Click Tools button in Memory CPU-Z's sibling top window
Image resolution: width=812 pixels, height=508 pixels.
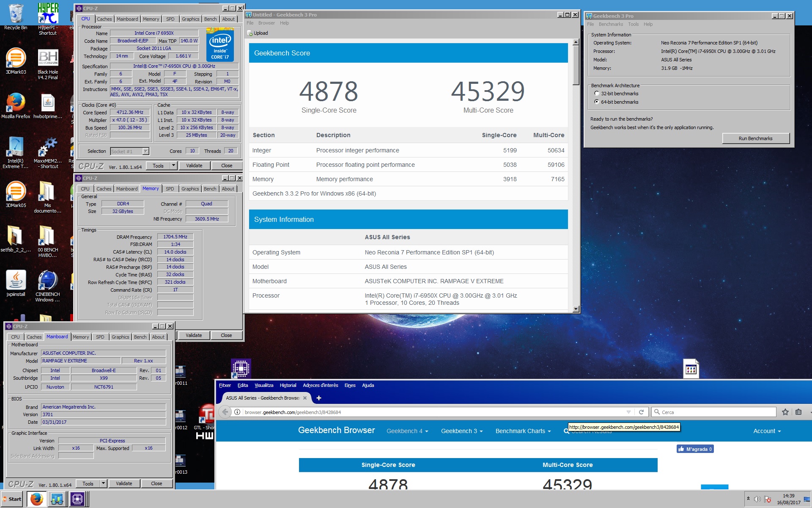[x=158, y=166]
